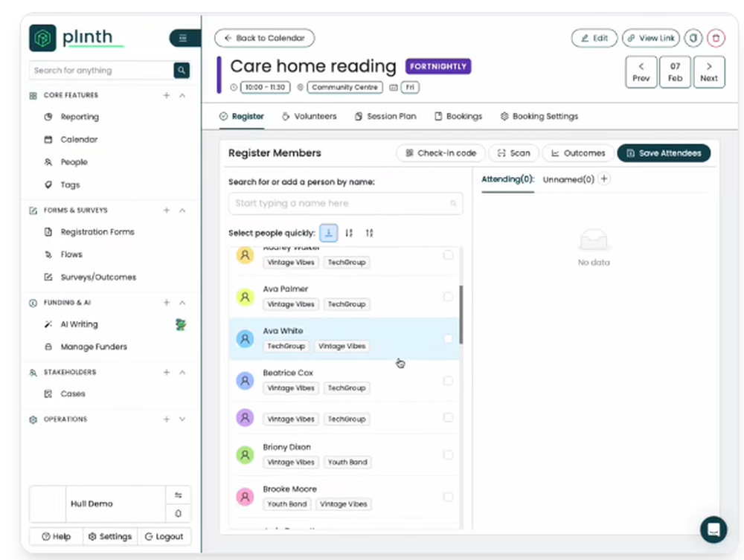Click the duplicate session icon button

(x=693, y=38)
